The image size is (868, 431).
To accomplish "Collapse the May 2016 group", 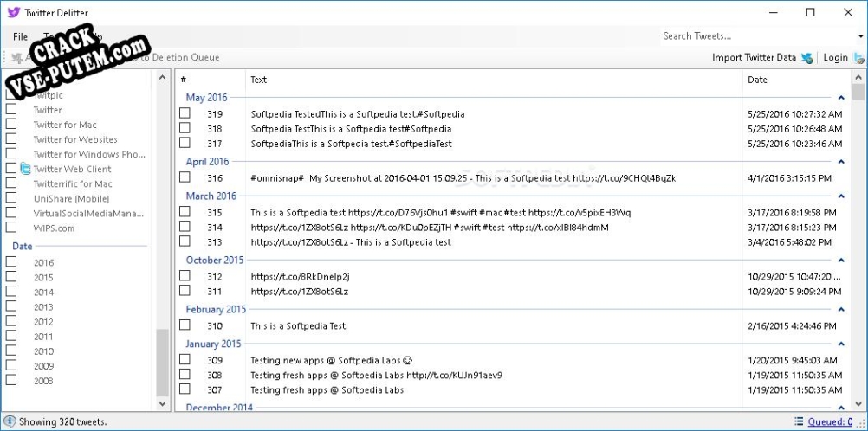I will tap(841, 98).
